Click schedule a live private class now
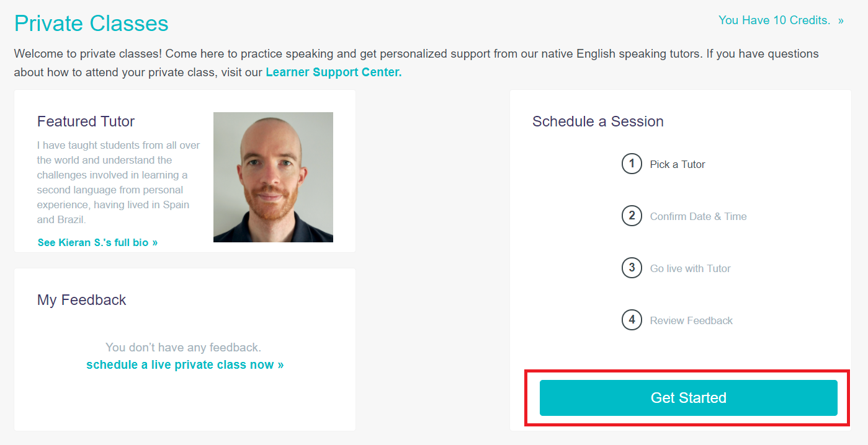This screenshot has height=445, width=868. (x=185, y=364)
